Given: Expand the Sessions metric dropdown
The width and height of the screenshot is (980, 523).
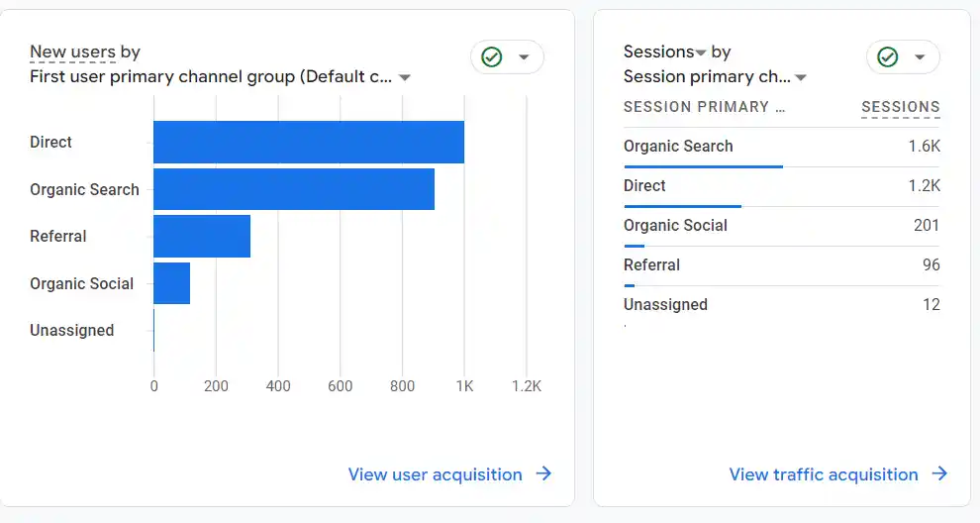Looking at the screenshot, I should click(x=701, y=52).
